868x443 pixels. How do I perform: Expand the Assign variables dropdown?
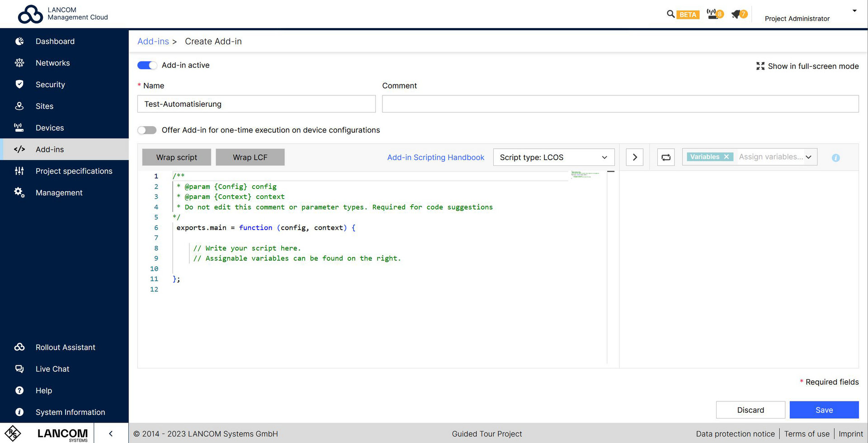pyautogui.click(x=809, y=157)
